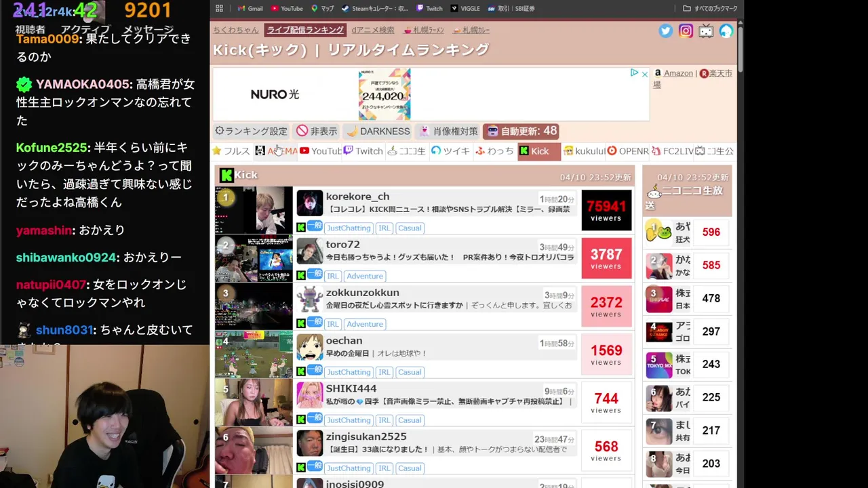
Task: Open the 非表示 hide list button
Action: 317,131
